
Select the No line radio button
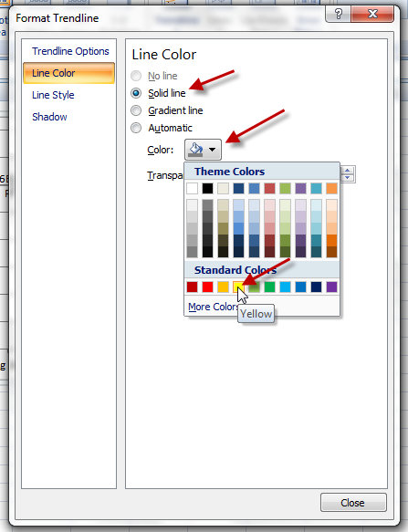[x=136, y=76]
